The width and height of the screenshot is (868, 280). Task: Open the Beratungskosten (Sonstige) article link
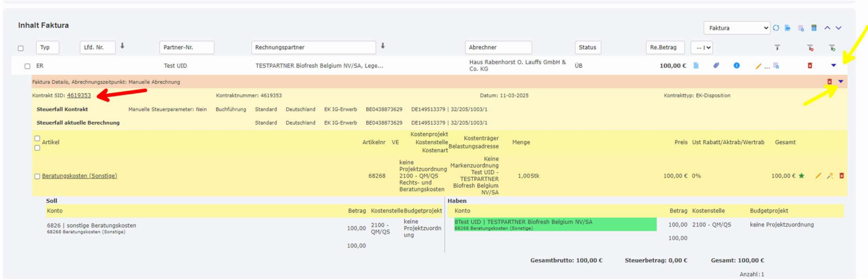(x=80, y=176)
